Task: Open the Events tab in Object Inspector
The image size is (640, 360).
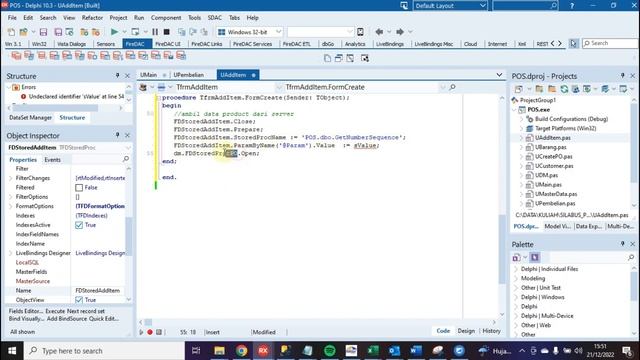Action: pyautogui.click(x=52, y=160)
